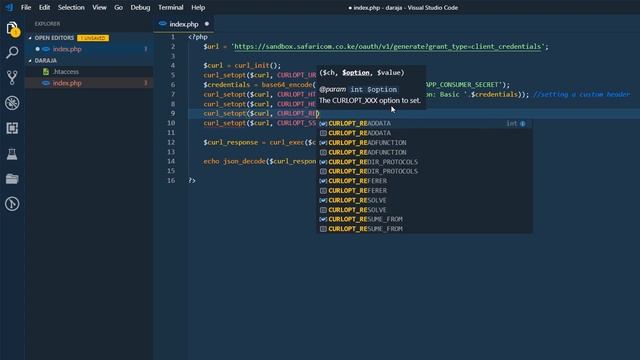Click the <?php opening tag on line 1
The width and height of the screenshot is (640, 360).
198,37
